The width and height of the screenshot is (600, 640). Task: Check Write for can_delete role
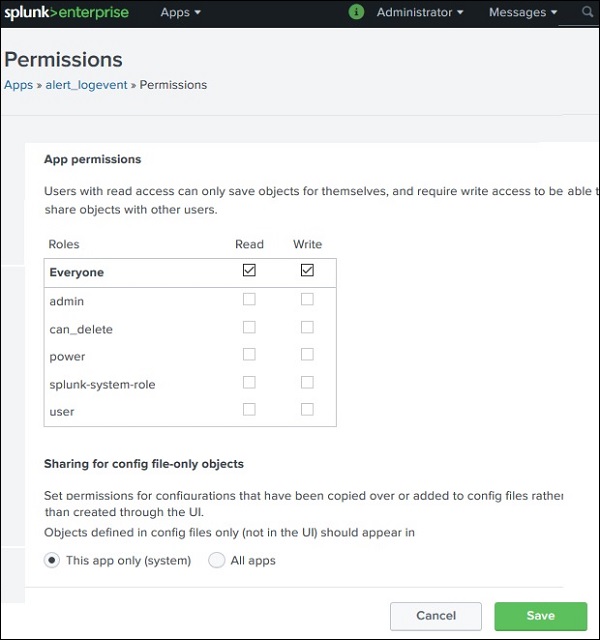[307, 327]
